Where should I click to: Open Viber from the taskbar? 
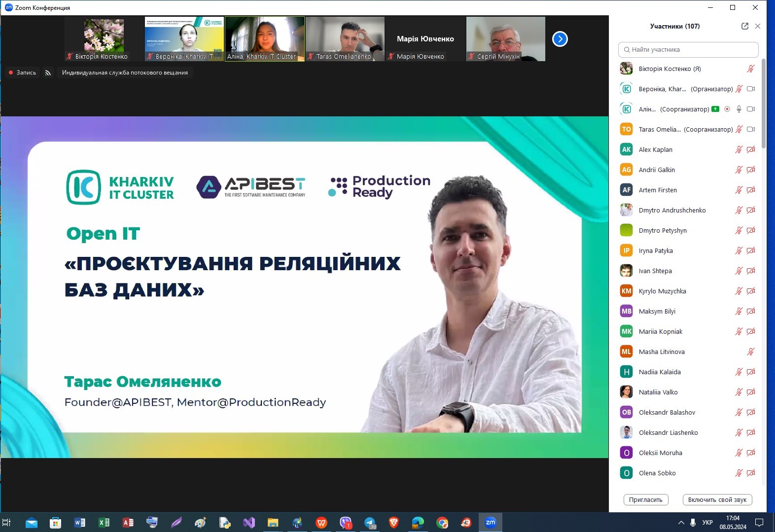346,523
